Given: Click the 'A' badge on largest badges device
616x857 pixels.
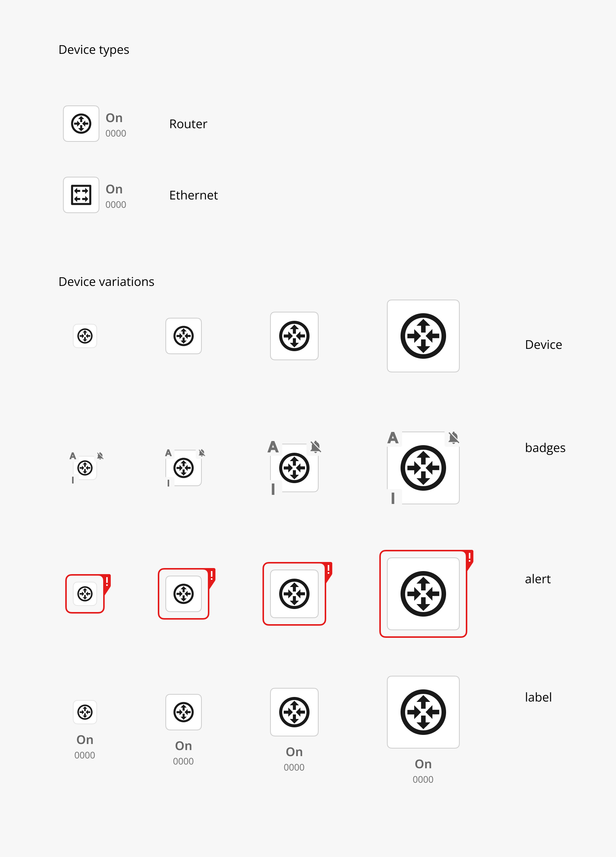Looking at the screenshot, I should pos(393,438).
